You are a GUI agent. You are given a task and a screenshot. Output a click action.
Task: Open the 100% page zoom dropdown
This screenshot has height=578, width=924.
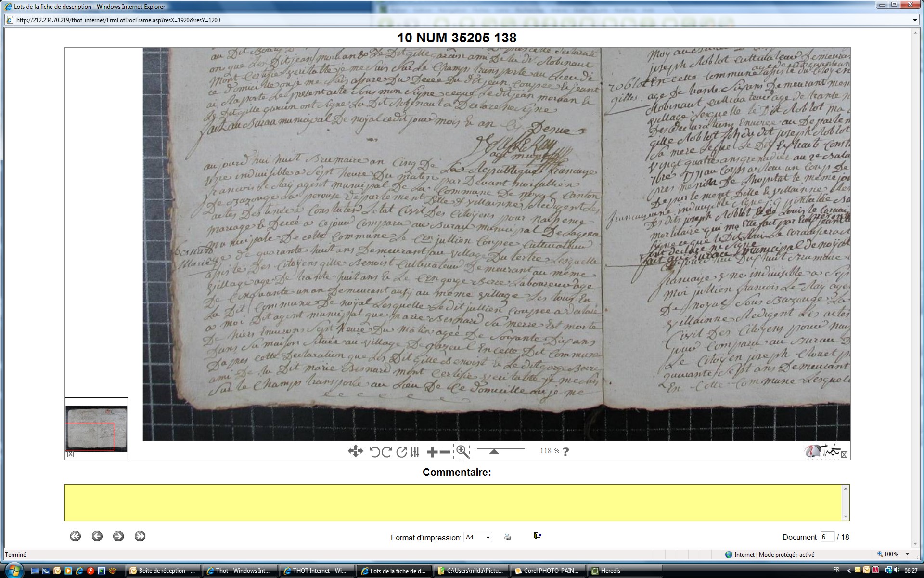(x=907, y=555)
